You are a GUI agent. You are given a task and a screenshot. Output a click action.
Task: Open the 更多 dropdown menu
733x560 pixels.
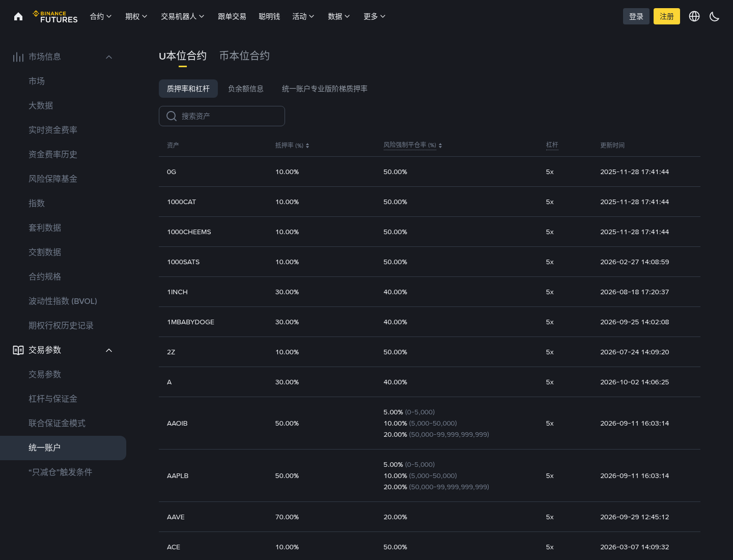tap(375, 16)
